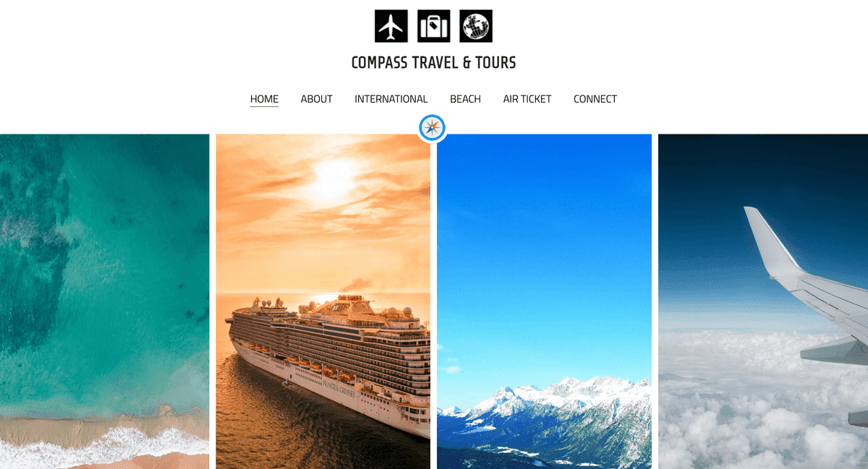Click the globe logo icon
The image size is (868, 469).
pyautogui.click(x=476, y=26)
